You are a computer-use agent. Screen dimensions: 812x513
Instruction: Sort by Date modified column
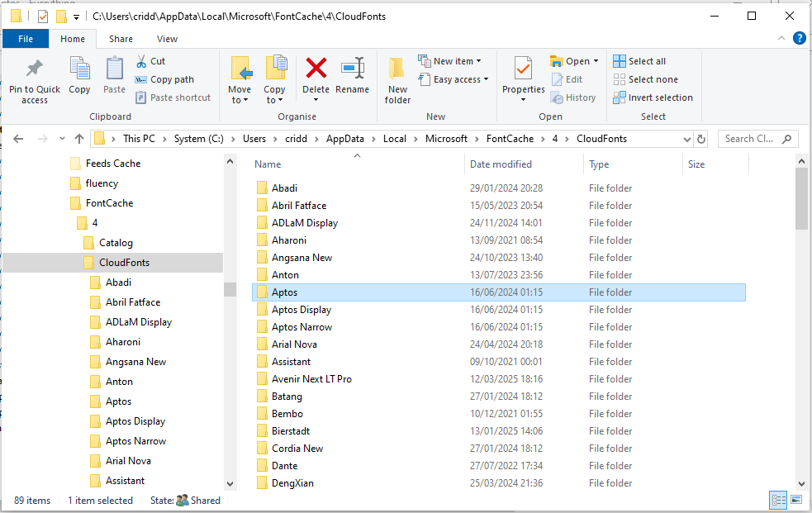[501, 164]
